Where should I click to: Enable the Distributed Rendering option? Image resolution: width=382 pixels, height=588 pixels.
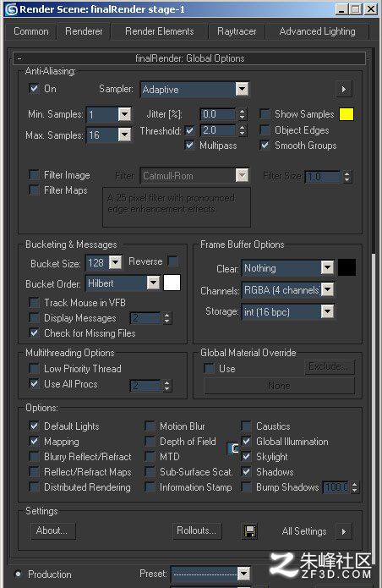tap(34, 486)
